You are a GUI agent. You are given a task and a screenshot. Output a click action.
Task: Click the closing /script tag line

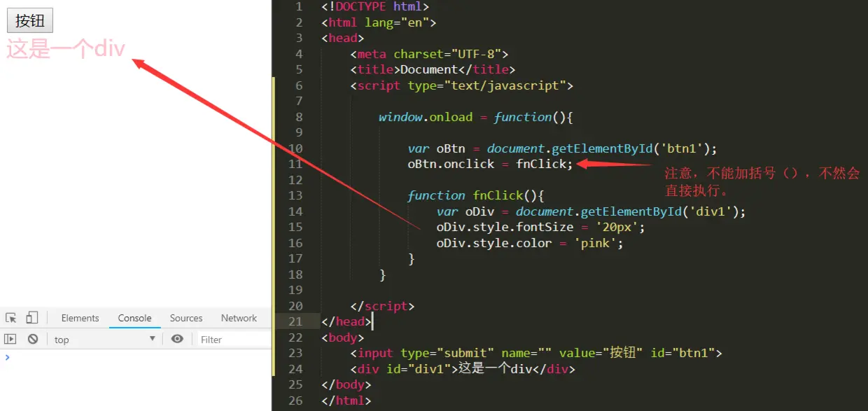point(382,306)
